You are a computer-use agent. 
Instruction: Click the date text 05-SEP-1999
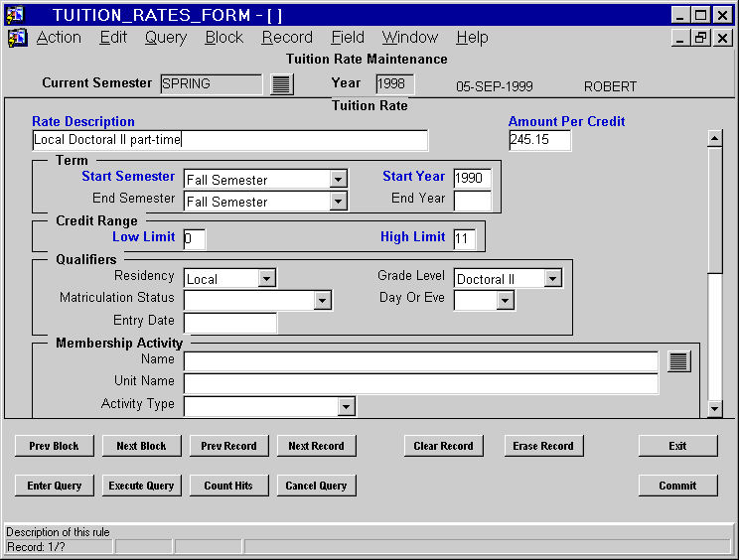pos(495,86)
